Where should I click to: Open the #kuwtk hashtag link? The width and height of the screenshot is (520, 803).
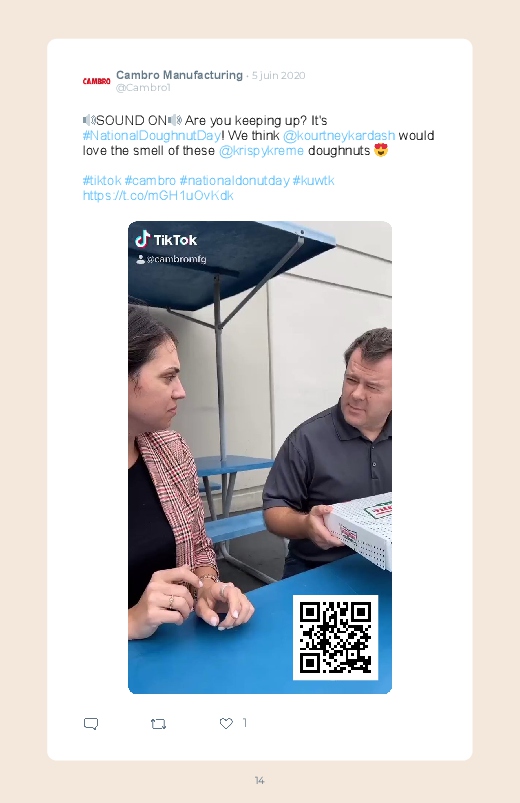(x=313, y=181)
